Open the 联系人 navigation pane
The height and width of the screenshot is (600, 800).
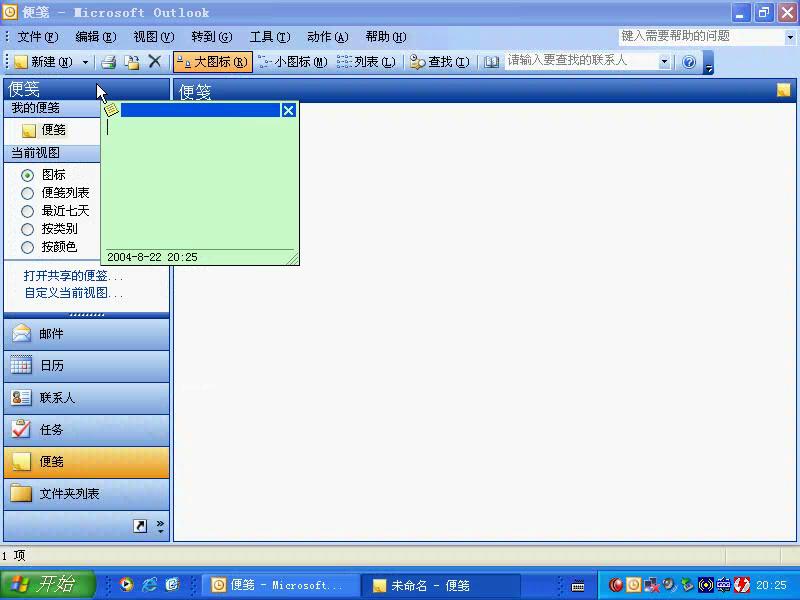click(86, 398)
